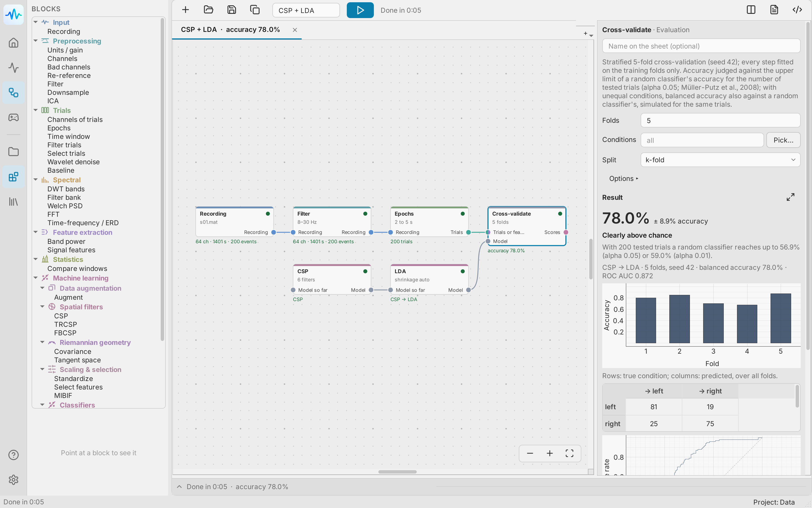Collapse the Spectral tree group

[x=36, y=180]
